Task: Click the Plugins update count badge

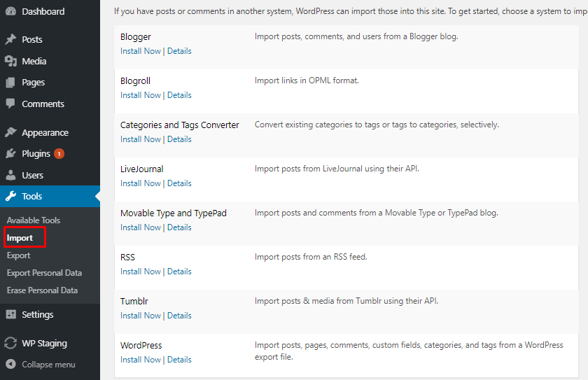Action: [x=59, y=154]
